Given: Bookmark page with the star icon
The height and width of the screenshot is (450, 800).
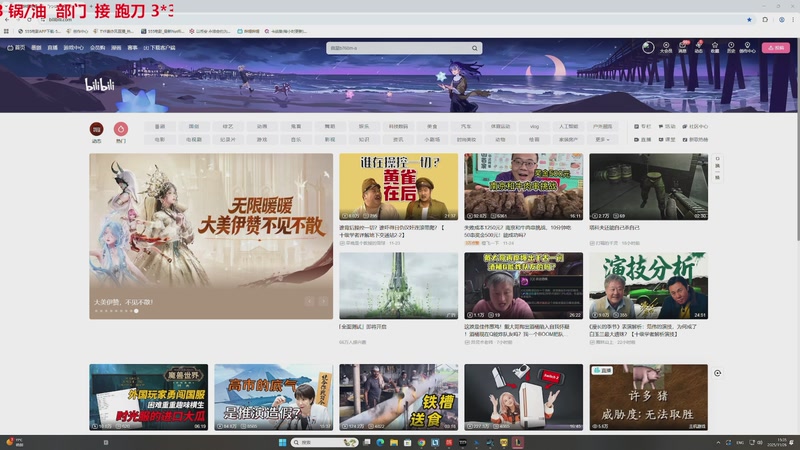Looking at the screenshot, I should (749, 20).
